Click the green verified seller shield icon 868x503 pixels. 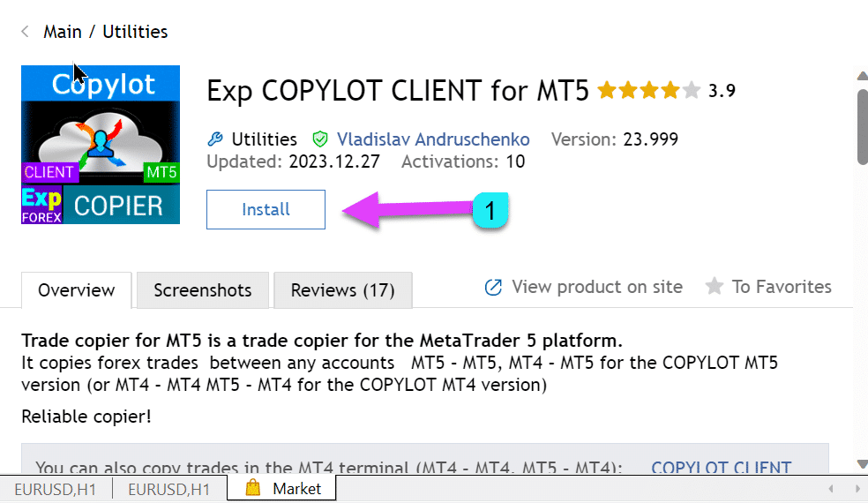(320, 139)
